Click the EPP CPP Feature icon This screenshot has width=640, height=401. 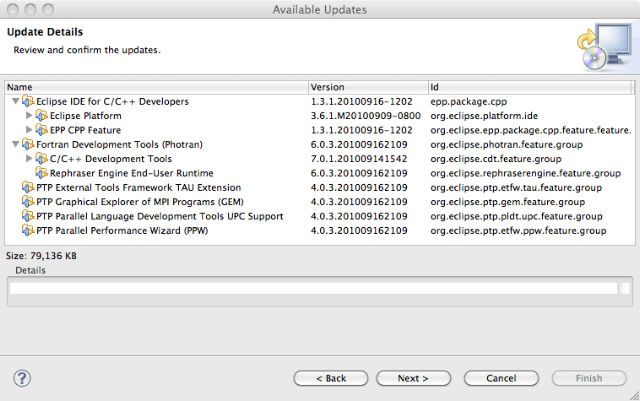coord(41,130)
